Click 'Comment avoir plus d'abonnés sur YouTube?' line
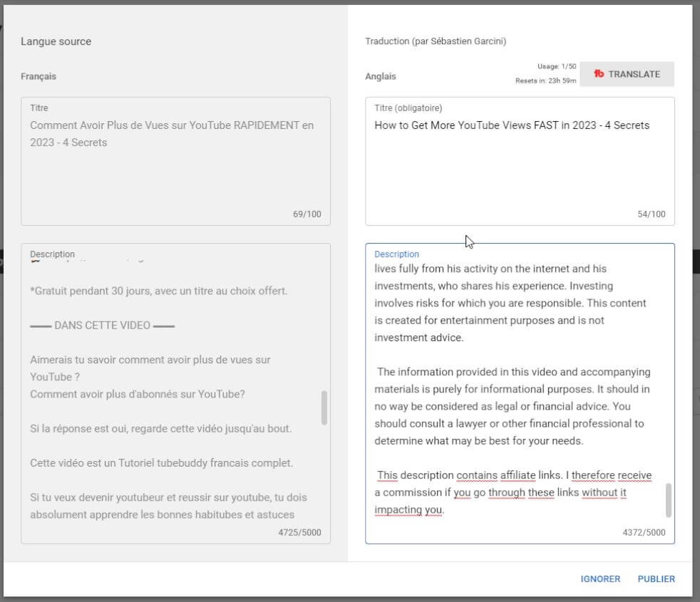 pos(138,394)
